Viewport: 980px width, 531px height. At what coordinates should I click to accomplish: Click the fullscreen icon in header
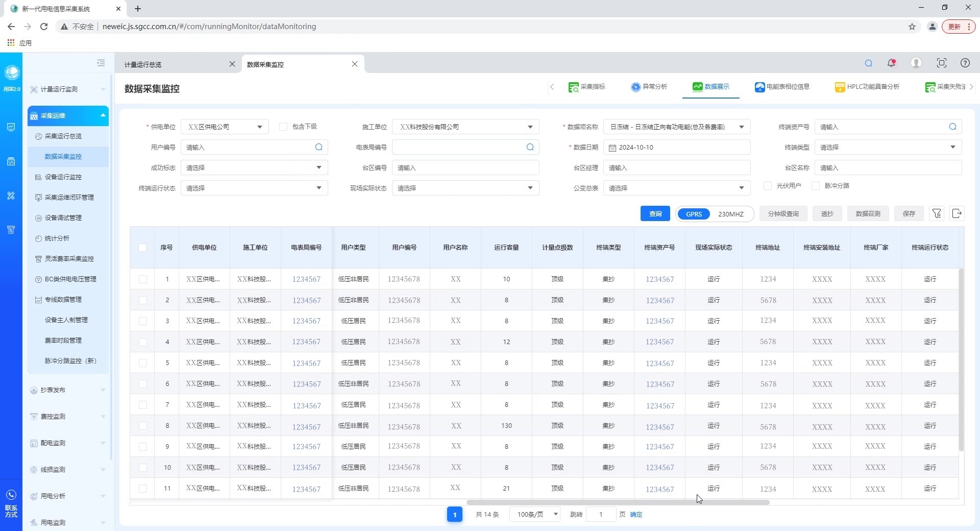tap(941, 63)
